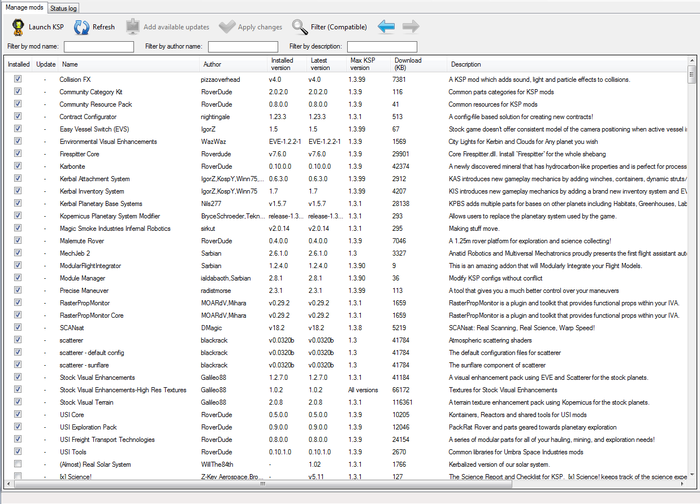Select the Precise Maneuver mod name
Image resolution: width=700 pixels, height=504 pixels.
(x=84, y=291)
